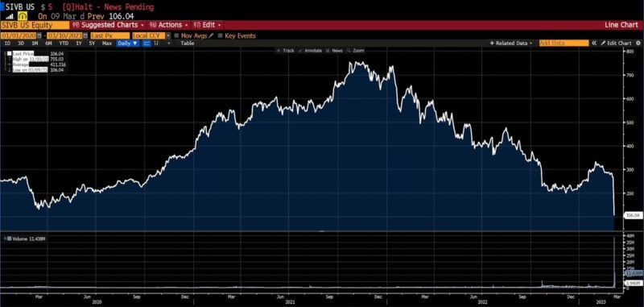Select the bar chart type icon
Image resolution: width=644 pixels, height=307 pixels.
coord(156,44)
